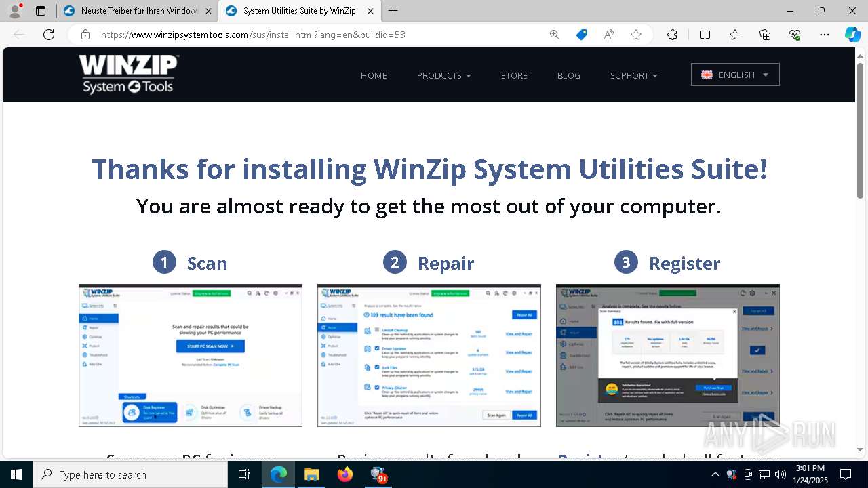The height and width of the screenshot is (488, 868).
Task: Reload the page with the refresh icon
Action: click(x=49, y=35)
